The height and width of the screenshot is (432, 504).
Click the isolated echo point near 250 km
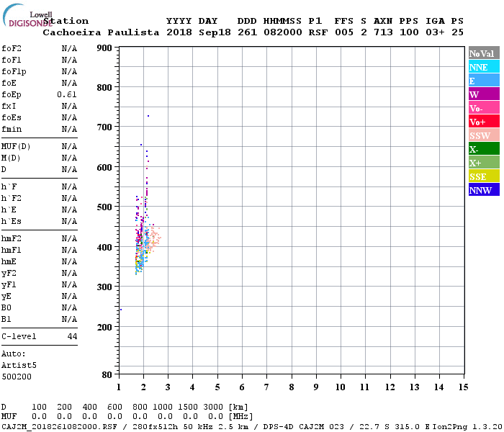[x=121, y=310]
